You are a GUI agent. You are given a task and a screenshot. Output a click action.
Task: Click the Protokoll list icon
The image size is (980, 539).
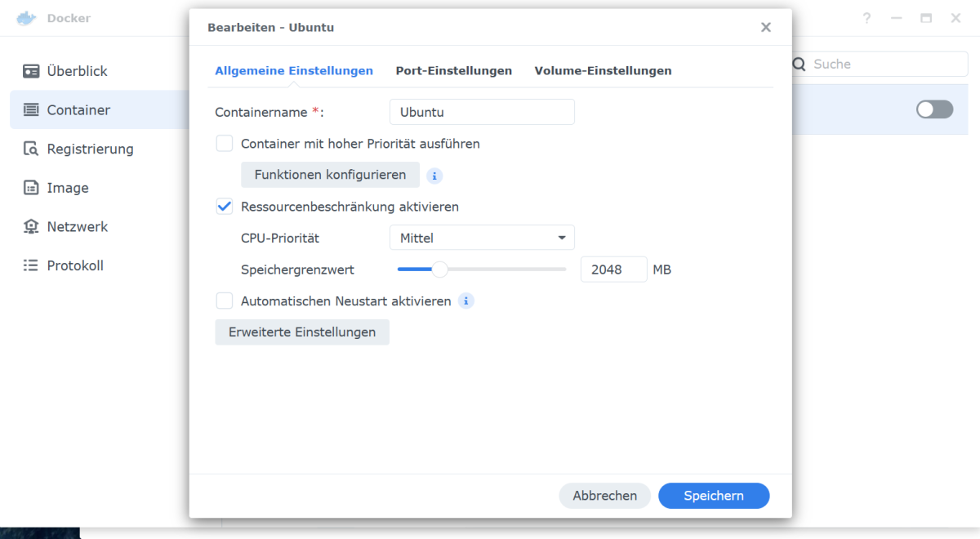coord(31,265)
